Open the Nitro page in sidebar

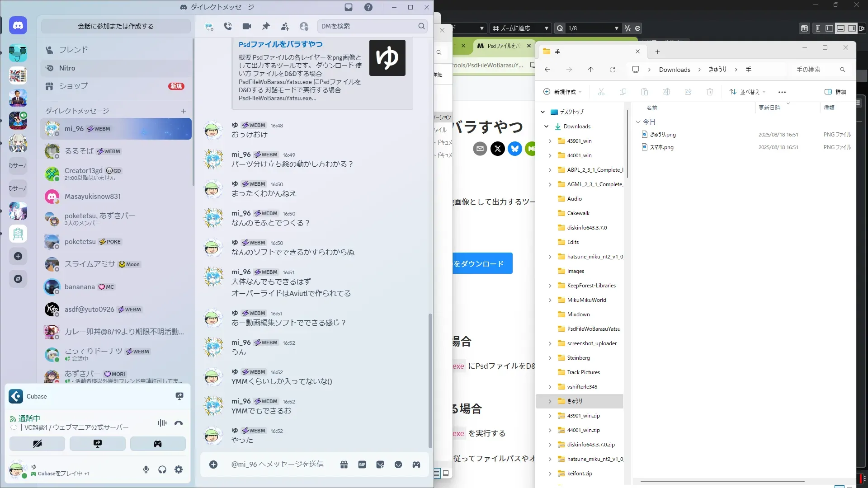(67, 68)
